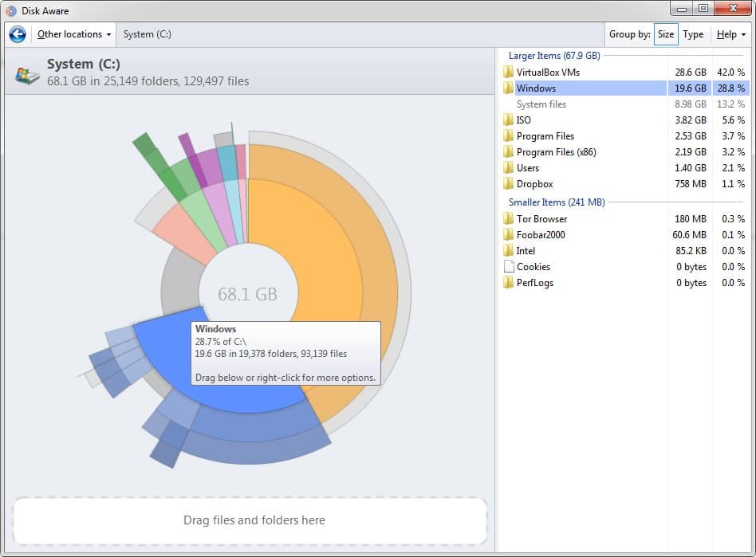Select the Cookies row
Screen dimensions: 756x557
pos(624,266)
